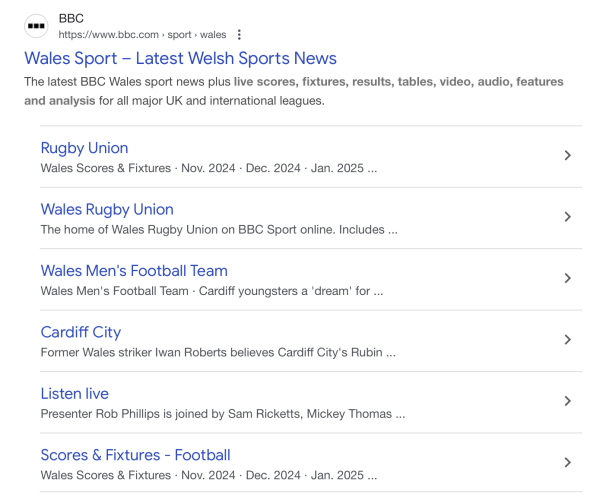This screenshot has width=603, height=500.
Task: Click the BBC site name
Action: (x=72, y=18)
